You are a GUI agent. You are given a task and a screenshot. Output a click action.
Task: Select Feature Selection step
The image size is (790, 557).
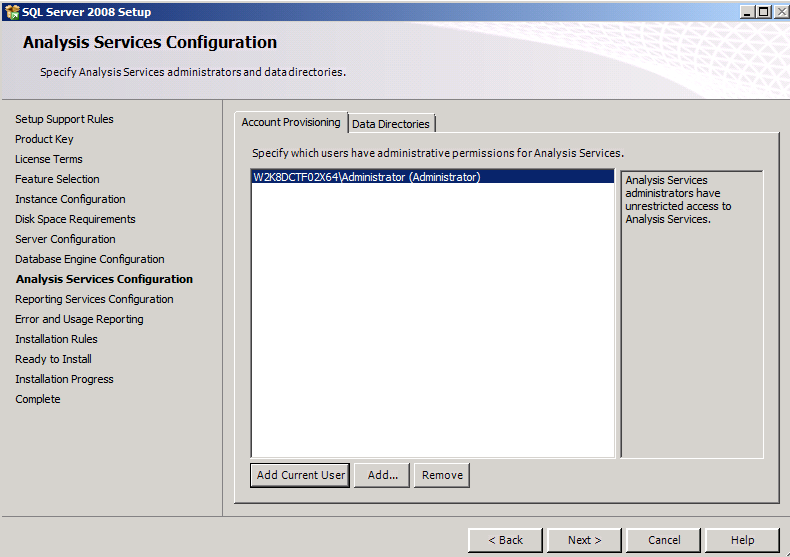click(57, 179)
